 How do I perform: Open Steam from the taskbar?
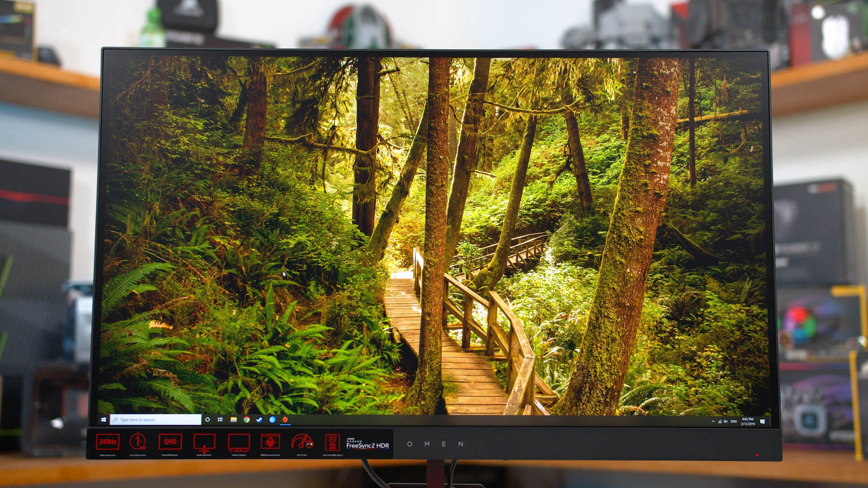(x=259, y=420)
